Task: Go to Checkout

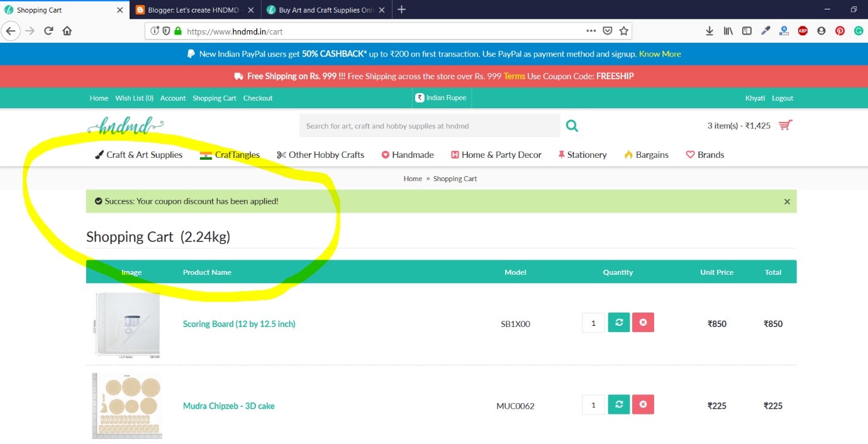Action: (258, 98)
